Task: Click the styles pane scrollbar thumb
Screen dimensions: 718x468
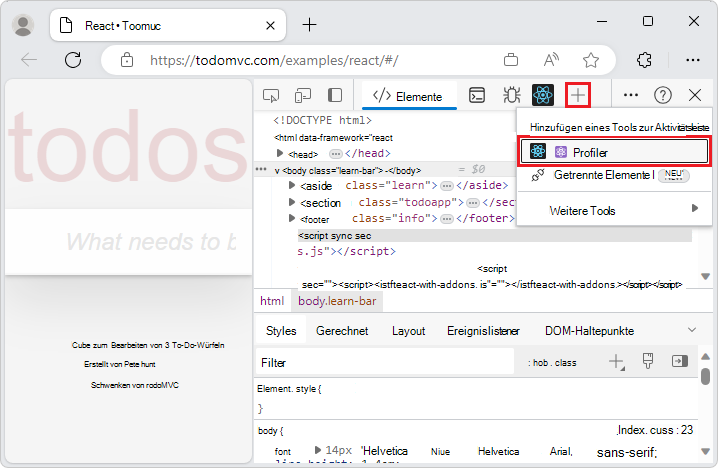Action: (x=706, y=376)
